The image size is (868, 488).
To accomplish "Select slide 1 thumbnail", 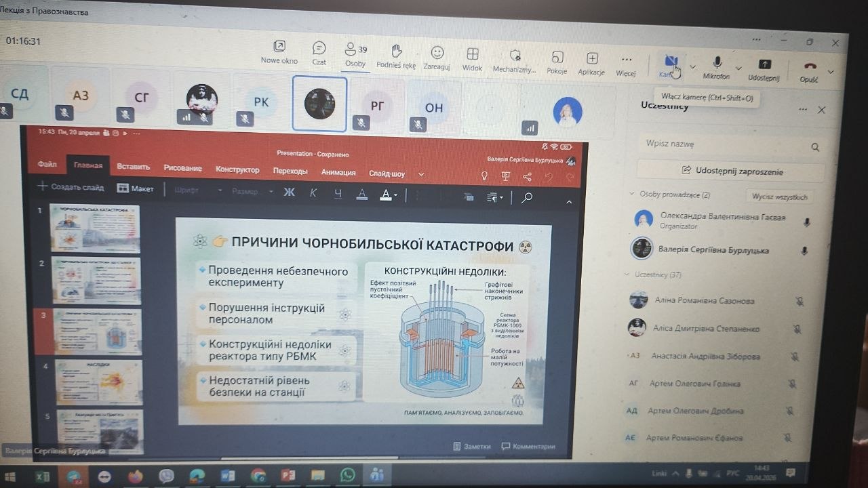I will [95, 228].
